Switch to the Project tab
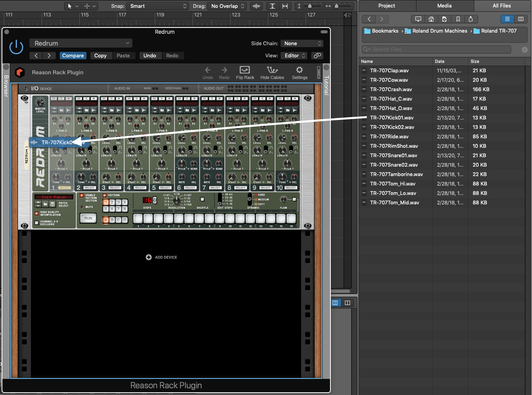The width and height of the screenshot is (532, 395). 387,6
